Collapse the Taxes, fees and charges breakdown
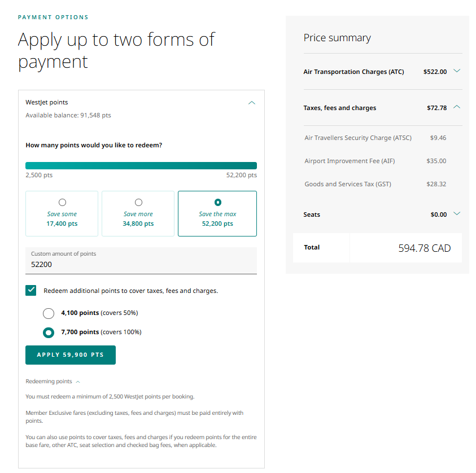476x473 pixels. tap(457, 106)
